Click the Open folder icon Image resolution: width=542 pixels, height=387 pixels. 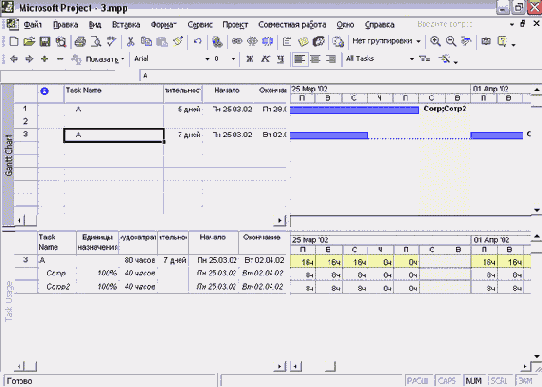pos(29,42)
